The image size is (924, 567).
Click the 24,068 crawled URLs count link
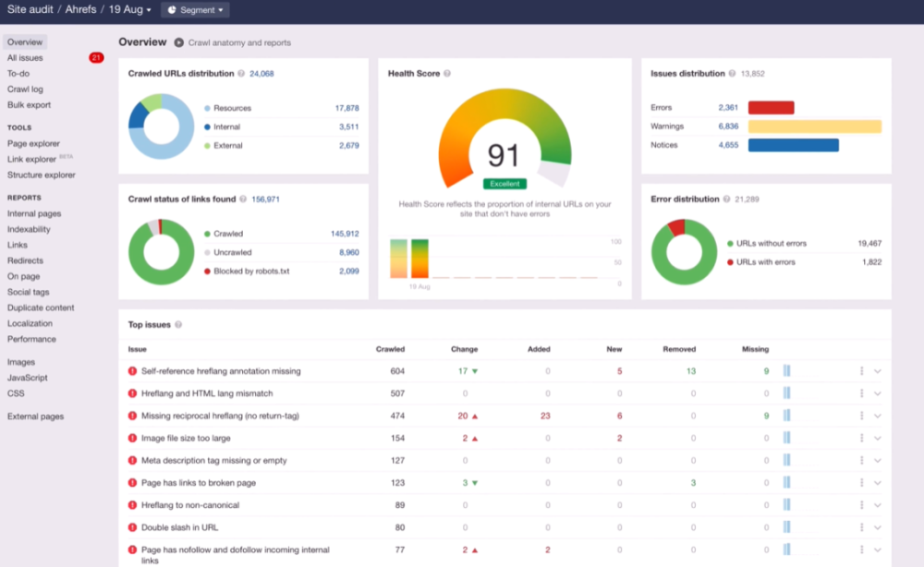pyautogui.click(x=261, y=74)
